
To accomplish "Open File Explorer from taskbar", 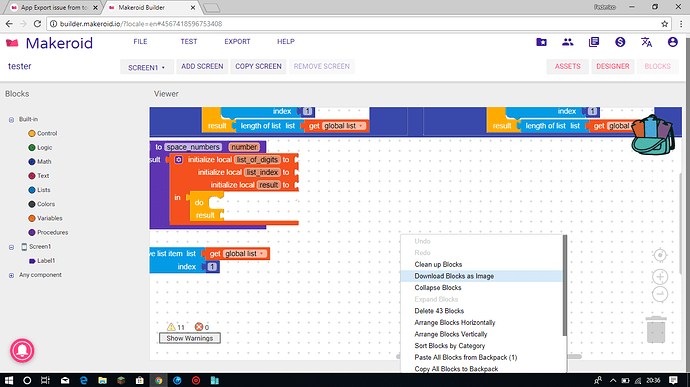I will [103, 380].
